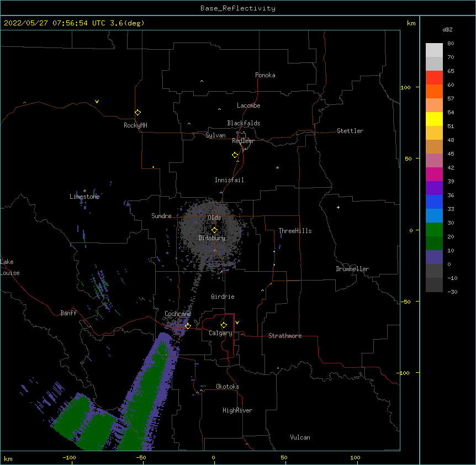The height and width of the screenshot is (465, 476).
Task: Click the white plus marker west of Drumheller
Action: 338,207
